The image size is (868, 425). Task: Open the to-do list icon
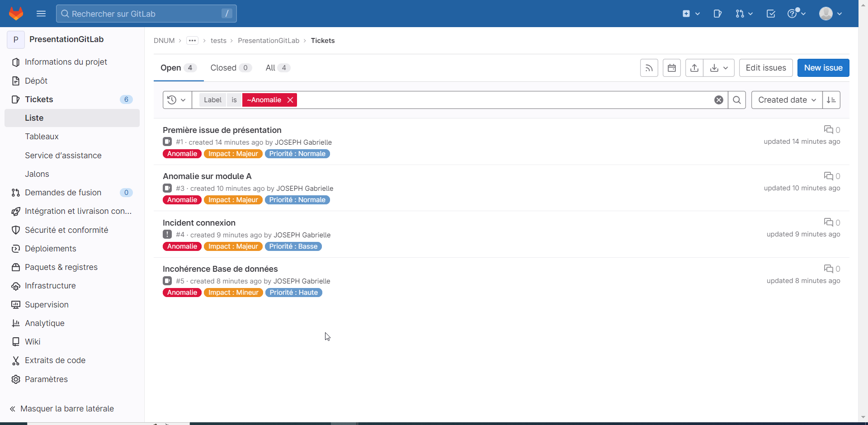pyautogui.click(x=771, y=14)
